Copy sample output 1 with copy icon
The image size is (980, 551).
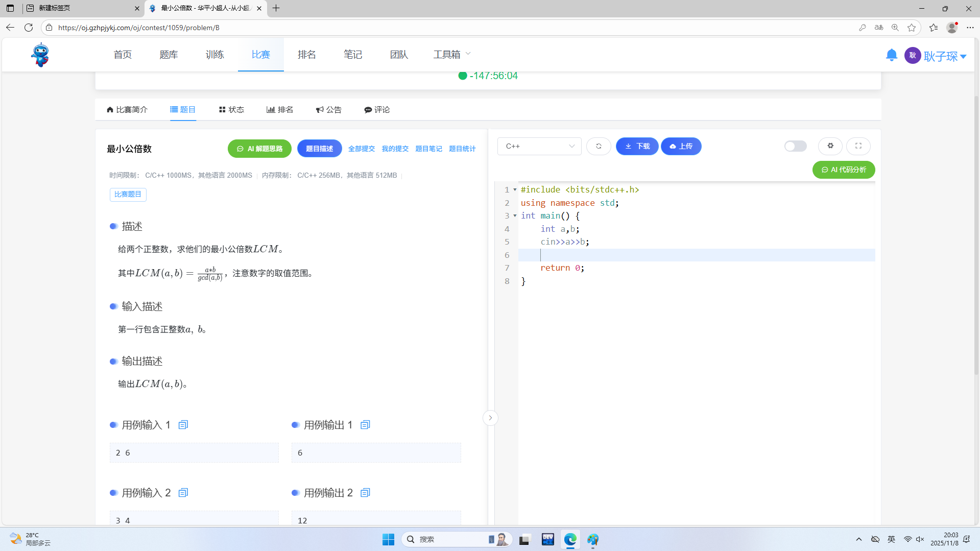(365, 425)
